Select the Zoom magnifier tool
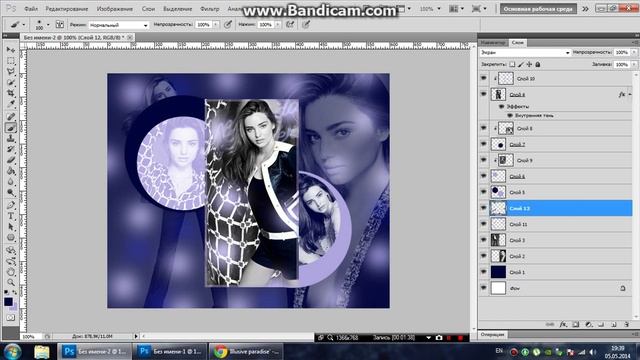The height and width of the screenshot is (360, 640). coord(11,282)
